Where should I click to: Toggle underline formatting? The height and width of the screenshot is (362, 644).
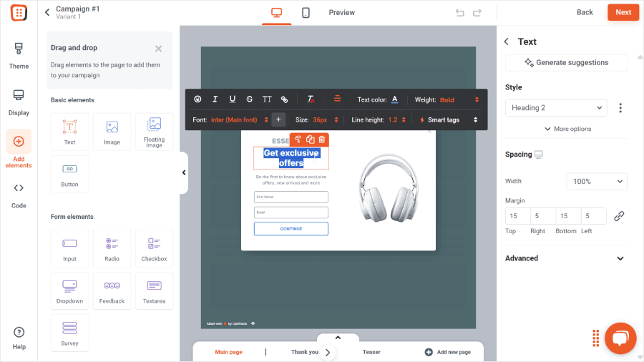click(233, 99)
